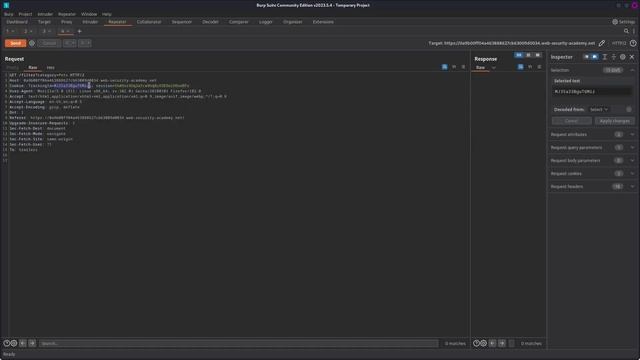Toggle response message wrap icon
The width and height of the screenshot is (640, 360).
pyautogui.click(x=520, y=67)
